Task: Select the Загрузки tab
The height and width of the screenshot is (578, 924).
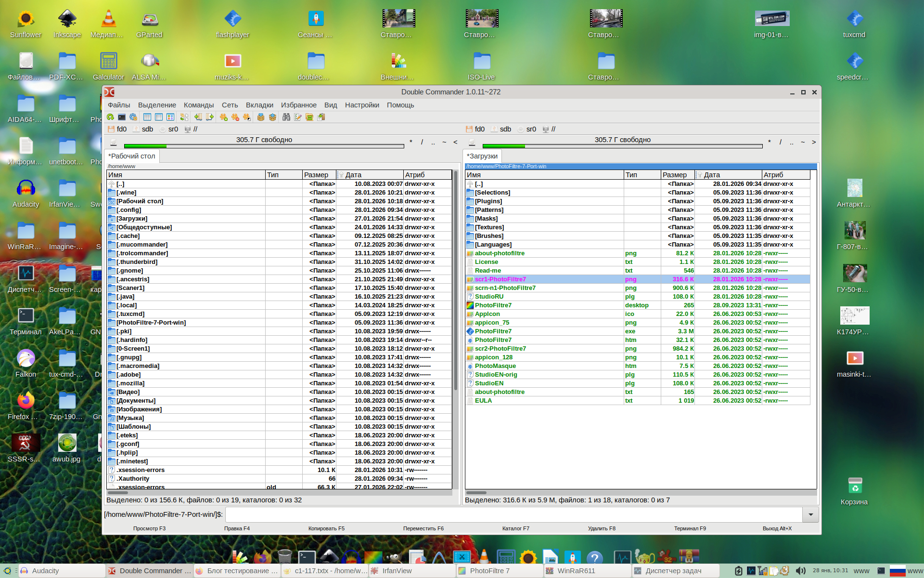Action: pyautogui.click(x=483, y=156)
